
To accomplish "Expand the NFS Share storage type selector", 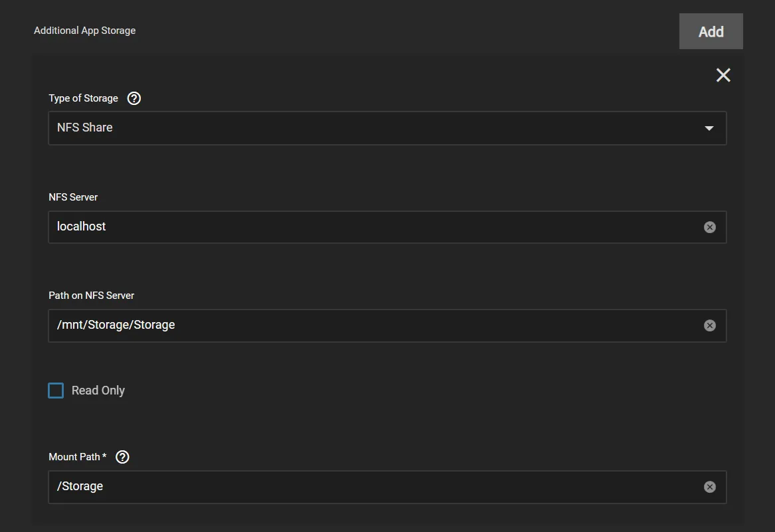I will coord(387,128).
